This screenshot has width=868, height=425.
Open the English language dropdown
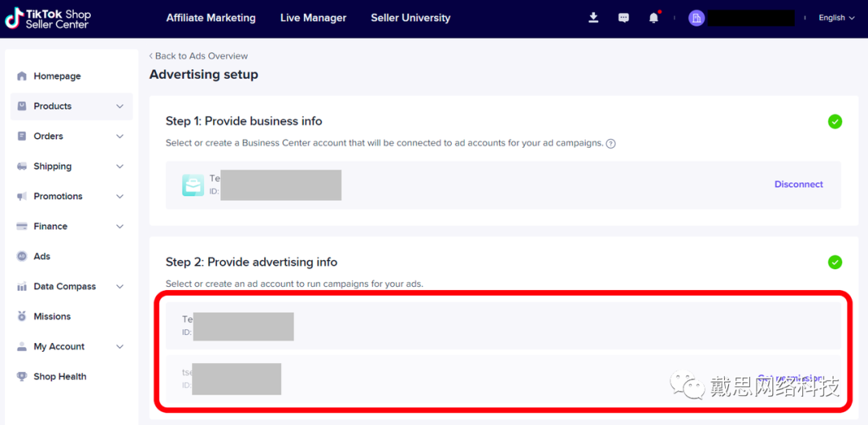837,18
